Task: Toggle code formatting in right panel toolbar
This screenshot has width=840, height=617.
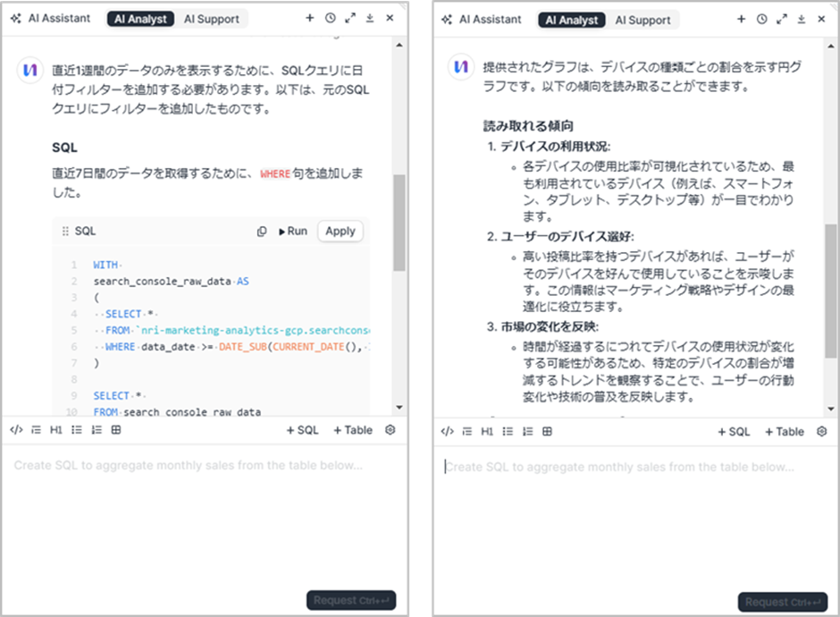Action: (447, 431)
